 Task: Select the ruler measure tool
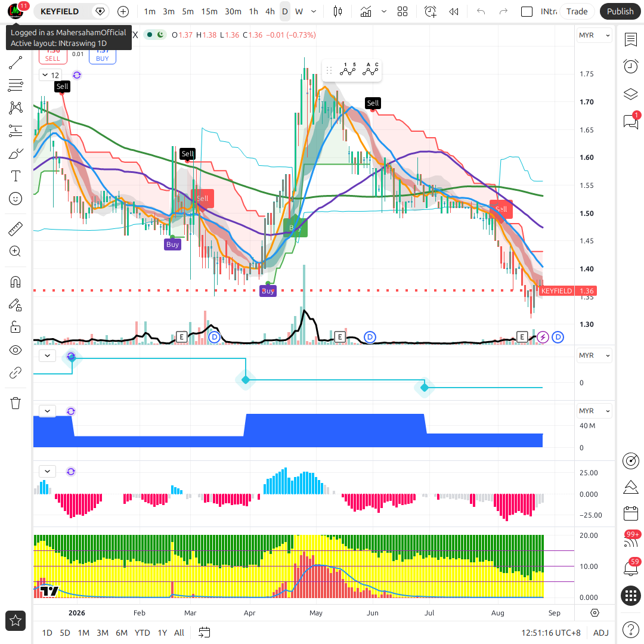[15, 229]
